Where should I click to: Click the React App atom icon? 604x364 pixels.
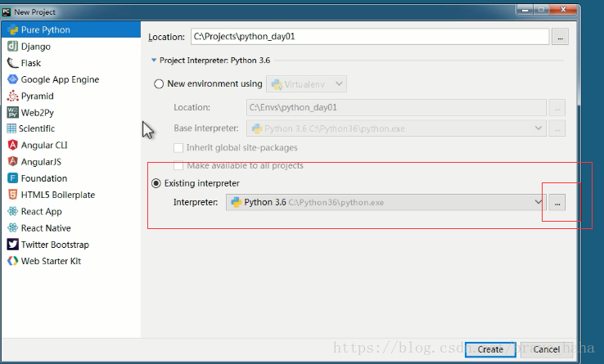(x=13, y=211)
